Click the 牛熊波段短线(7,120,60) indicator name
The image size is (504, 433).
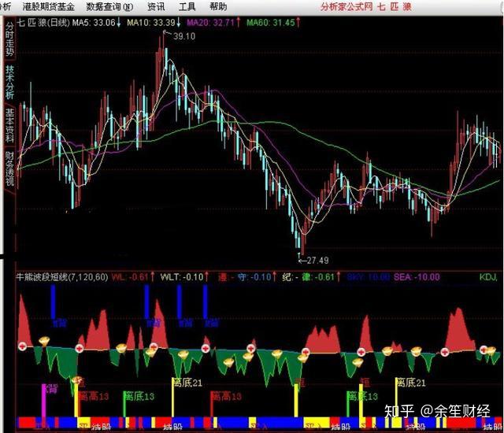point(61,277)
